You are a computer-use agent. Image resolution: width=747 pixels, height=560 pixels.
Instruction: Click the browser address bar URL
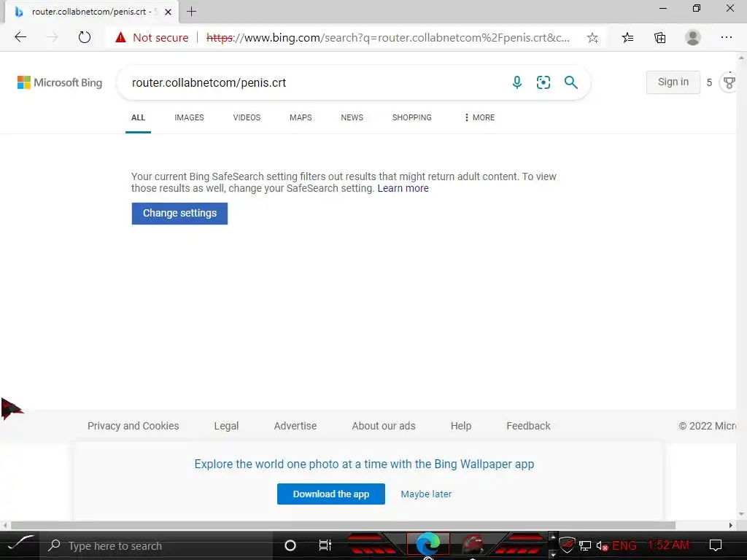pyautogui.click(x=388, y=38)
